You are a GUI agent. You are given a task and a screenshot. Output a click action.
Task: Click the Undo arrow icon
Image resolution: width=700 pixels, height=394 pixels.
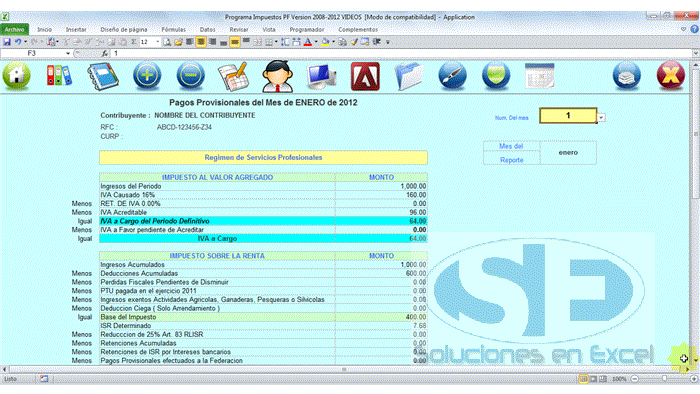click(18, 42)
